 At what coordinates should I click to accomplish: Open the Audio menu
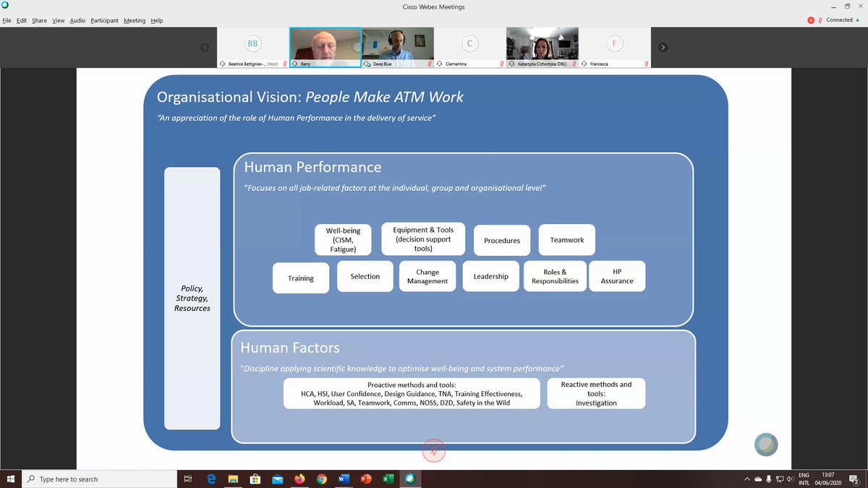(x=78, y=20)
